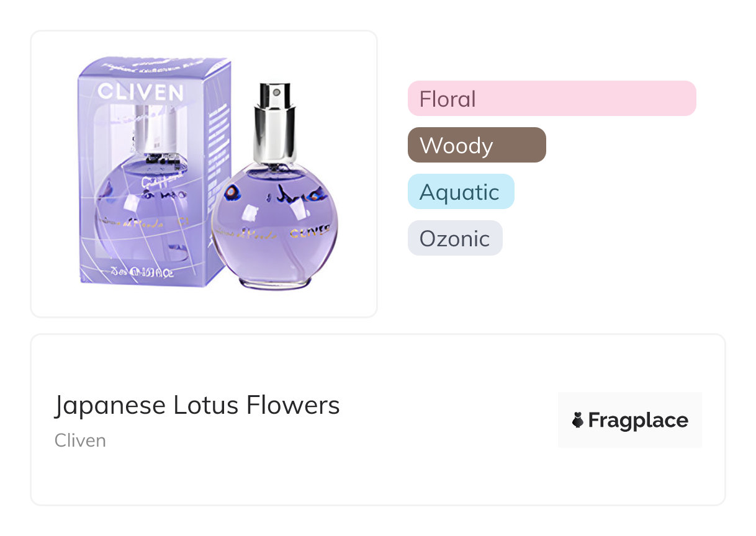Open the Japanese Lotus Flowers title
756x536 pixels.
[197, 405]
